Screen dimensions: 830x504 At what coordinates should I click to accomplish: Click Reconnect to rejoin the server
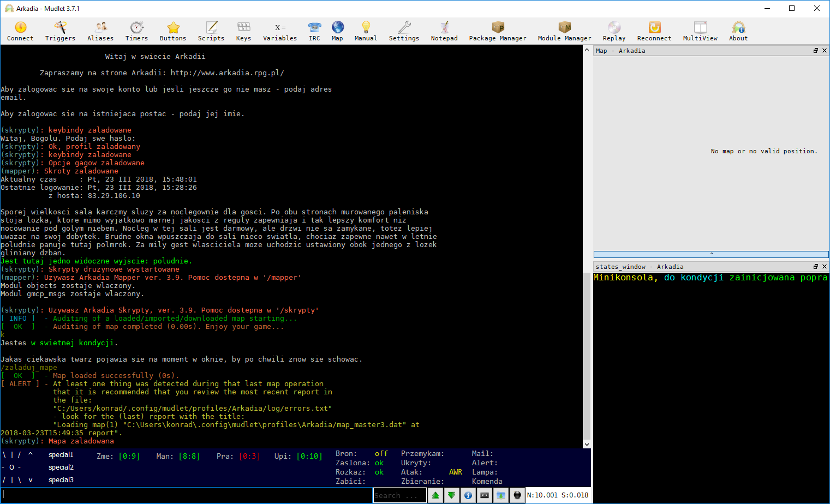click(654, 31)
